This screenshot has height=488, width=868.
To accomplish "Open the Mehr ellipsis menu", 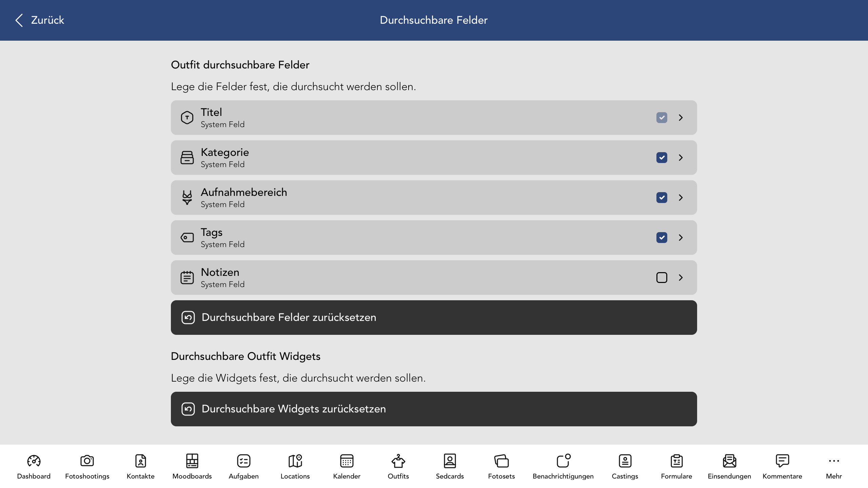I will [834, 467].
